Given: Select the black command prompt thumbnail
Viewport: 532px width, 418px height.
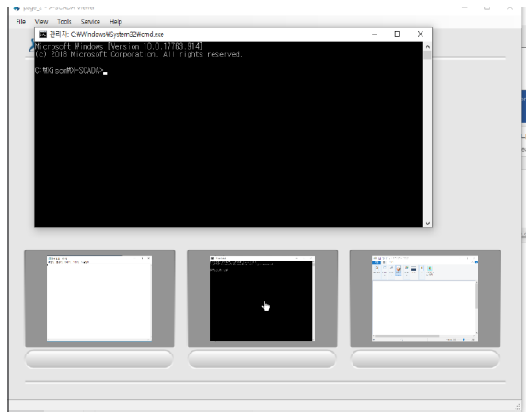Looking at the screenshot, I should [262, 298].
